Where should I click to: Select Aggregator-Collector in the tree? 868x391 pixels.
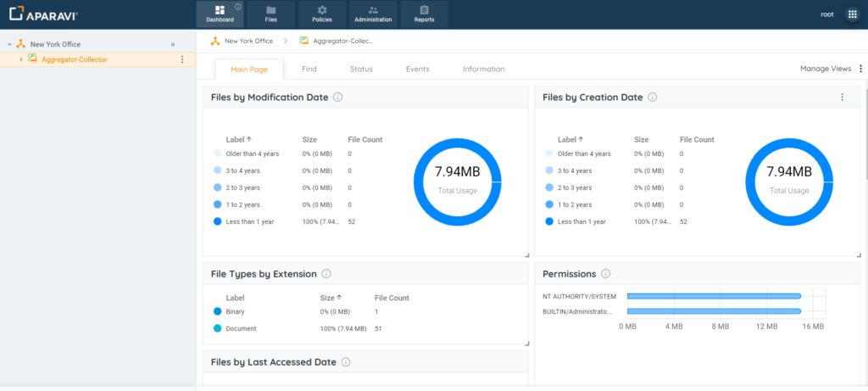pos(75,59)
